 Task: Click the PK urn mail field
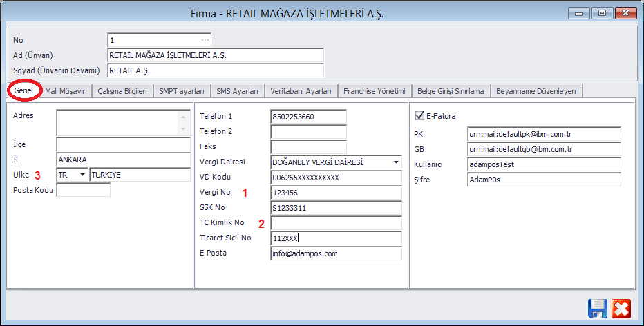pyautogui.click(x=544, y=134)
